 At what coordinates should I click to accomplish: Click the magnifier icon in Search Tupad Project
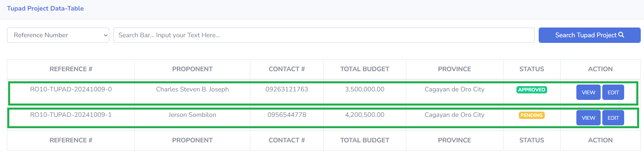621,35
